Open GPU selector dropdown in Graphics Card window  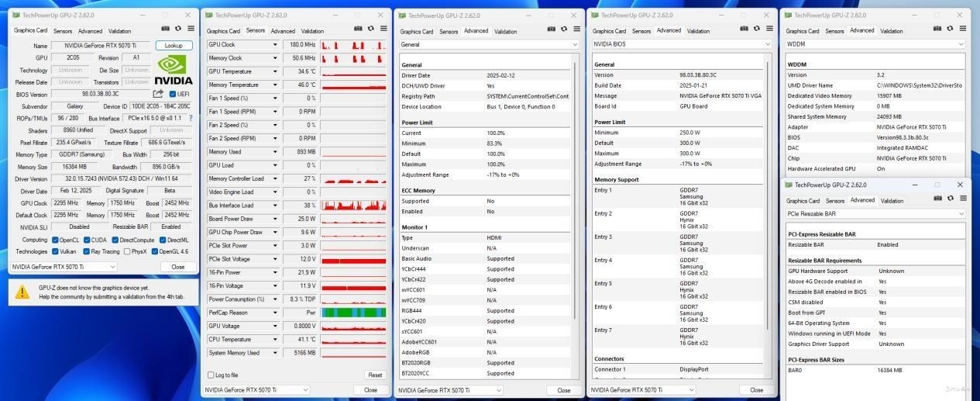64,267
